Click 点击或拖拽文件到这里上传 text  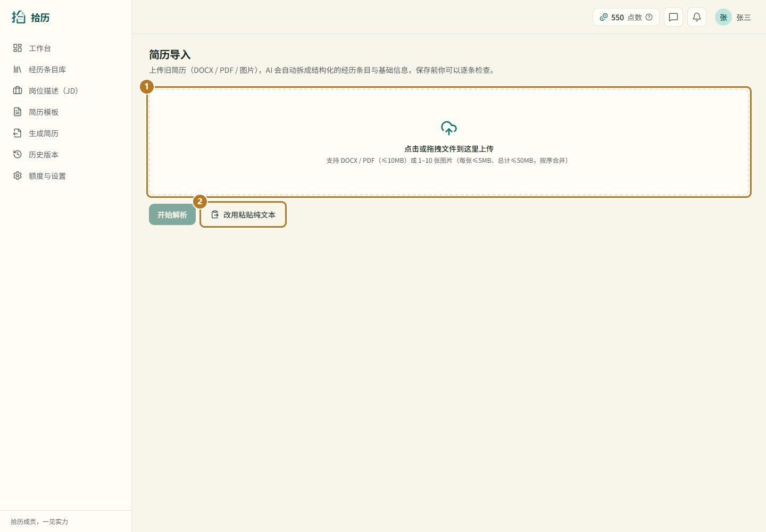(x=449, y=149)
